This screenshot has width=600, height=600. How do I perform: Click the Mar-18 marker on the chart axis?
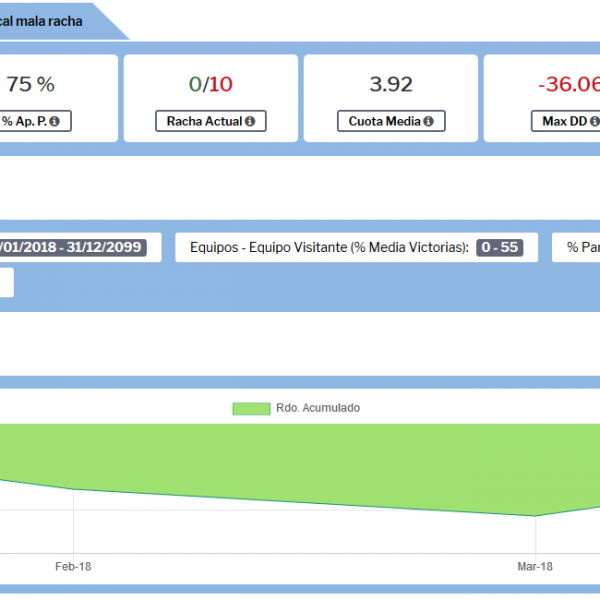point(535,566)
